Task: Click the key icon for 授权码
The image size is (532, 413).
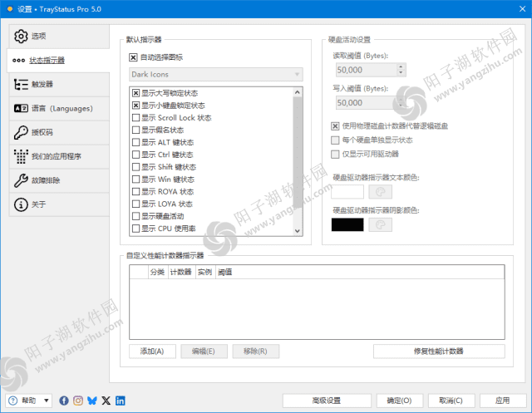Action: (21, 132)
